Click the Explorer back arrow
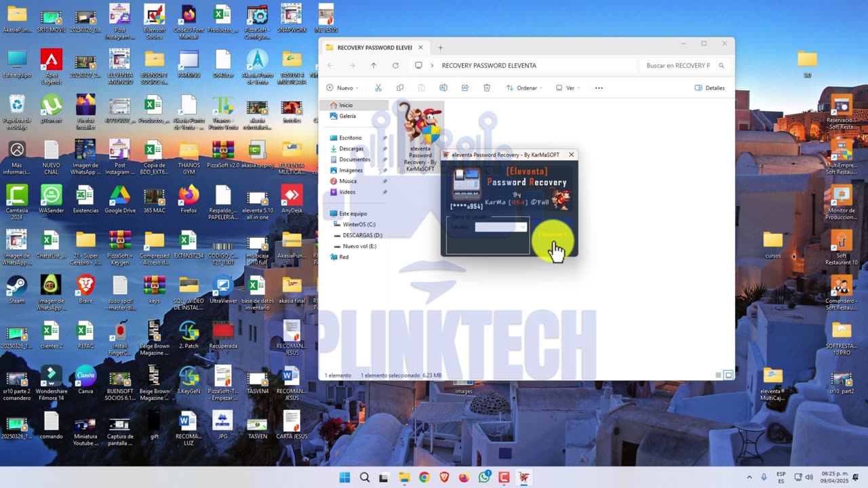The height and width of the screenshot is (488, 868). [x=330, y=66]
